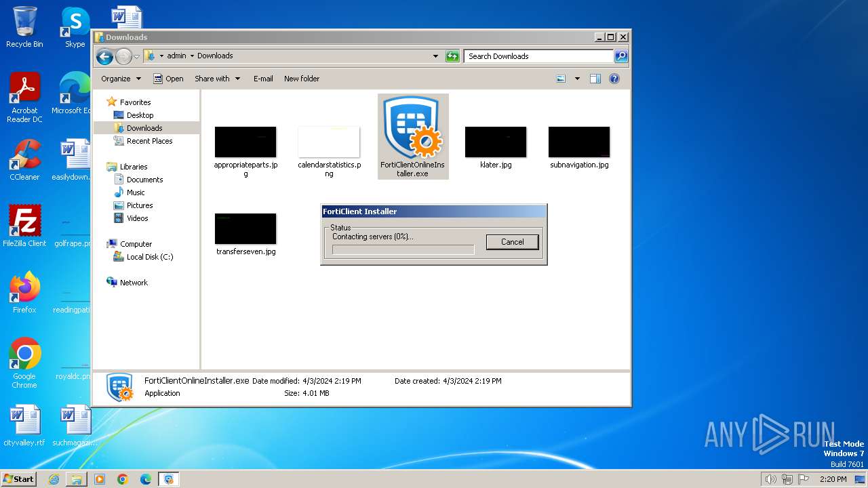Select cityvalley.rtf document on desktop
868x488 pixels.
[24, 426]
